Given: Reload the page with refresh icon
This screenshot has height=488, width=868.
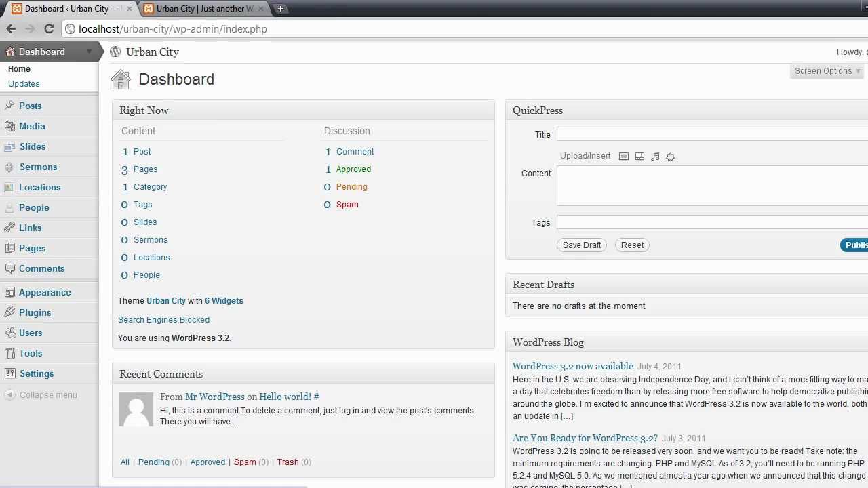Looking at the screenshot, I should pos(49,28).
